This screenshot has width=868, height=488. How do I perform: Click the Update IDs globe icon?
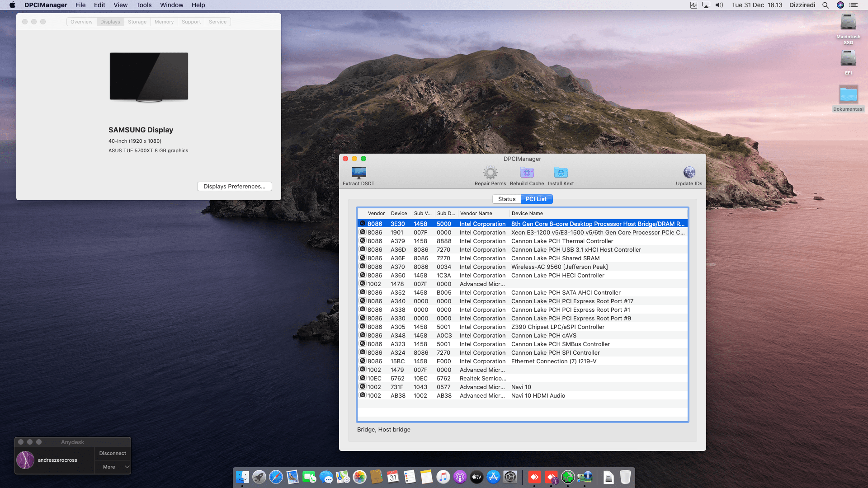[x=689, y=173]
